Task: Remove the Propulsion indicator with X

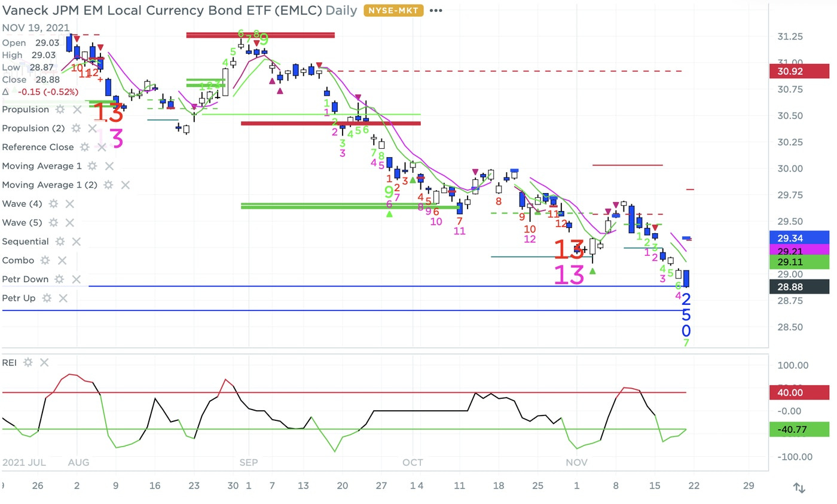Action: (x=77, y=109)
